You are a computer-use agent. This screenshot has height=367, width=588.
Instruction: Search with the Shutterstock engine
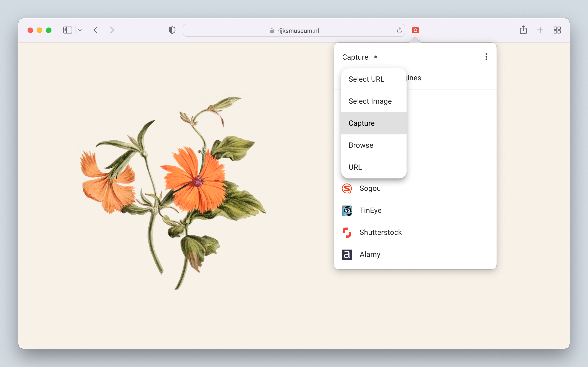380,232
